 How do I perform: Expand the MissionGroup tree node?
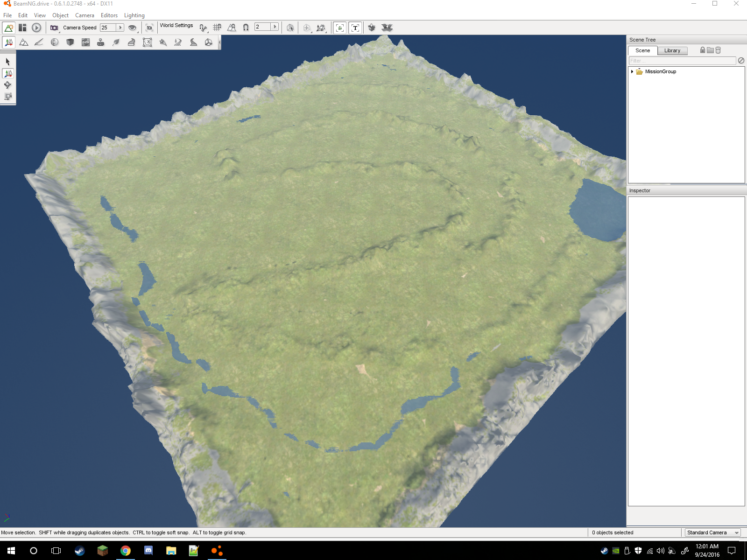[632, 71]
